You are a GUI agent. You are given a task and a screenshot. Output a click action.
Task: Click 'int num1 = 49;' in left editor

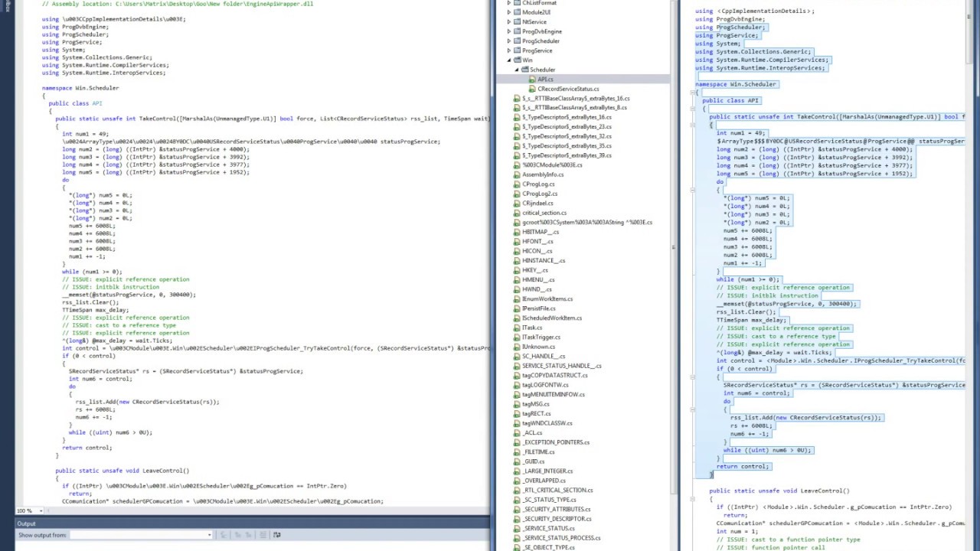click(x=85, y=134)
